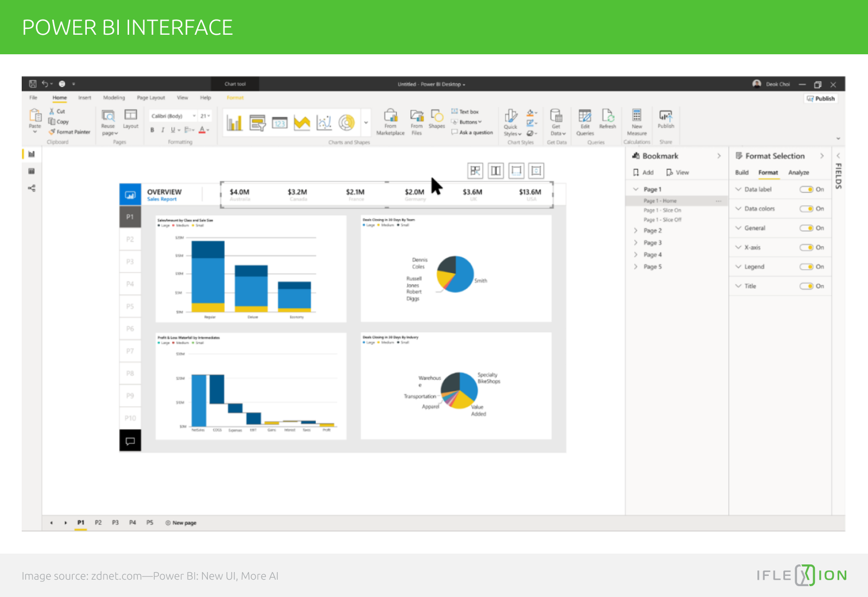The image size is (868, 597).
Task: Click the Save icon in title bar
Action: [33, 84]
